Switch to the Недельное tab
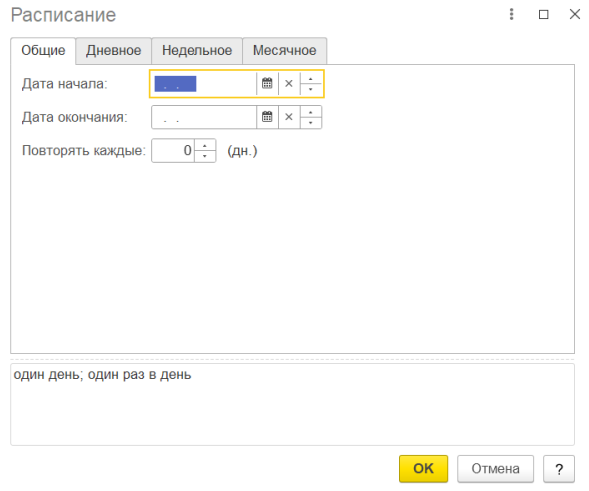 pyautogui.click(x=197, y=50)
